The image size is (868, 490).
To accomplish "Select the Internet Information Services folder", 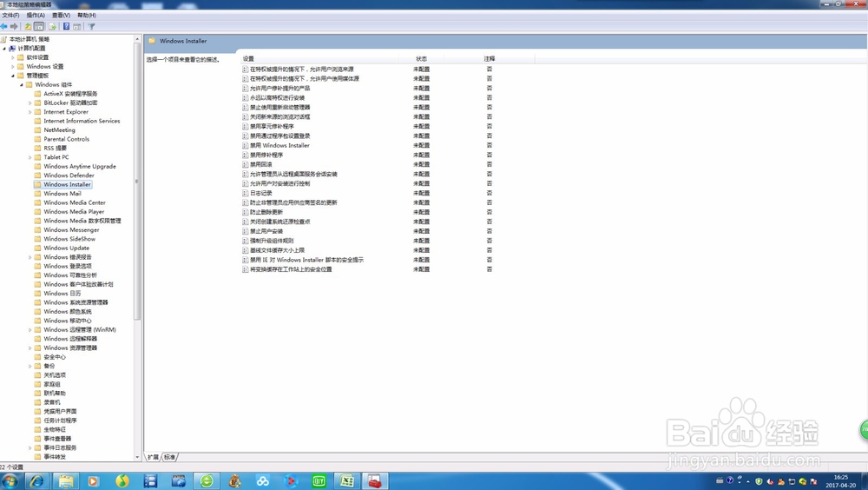I will (x=82, y=121).
